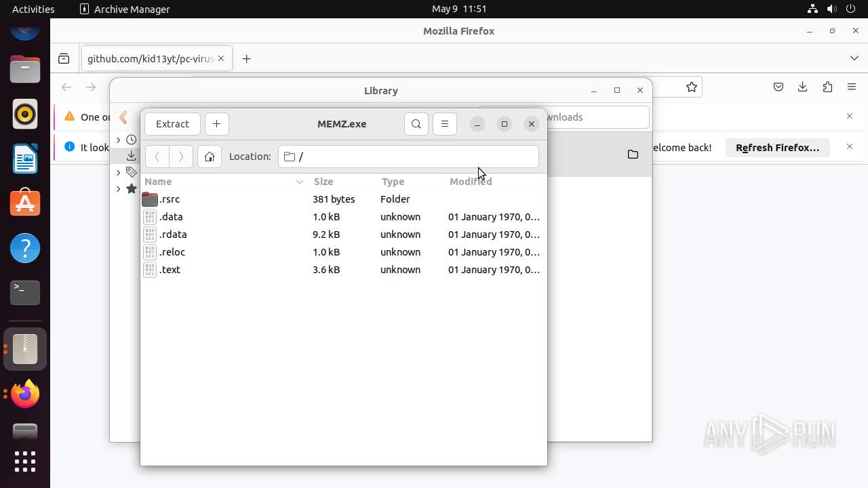Open the Firefox extensions menu

[827, 87]
